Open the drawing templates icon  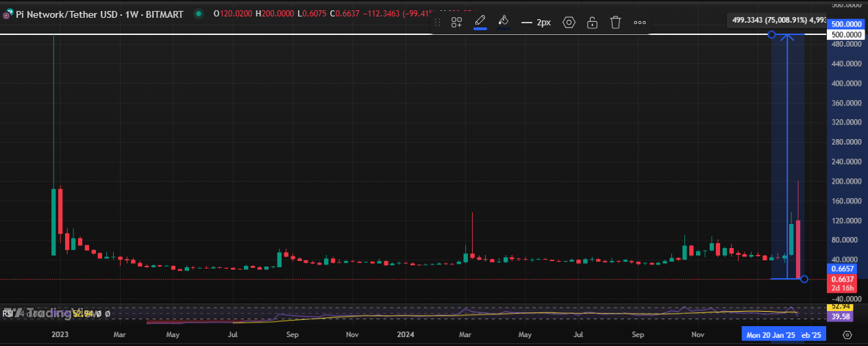[456, 23]
